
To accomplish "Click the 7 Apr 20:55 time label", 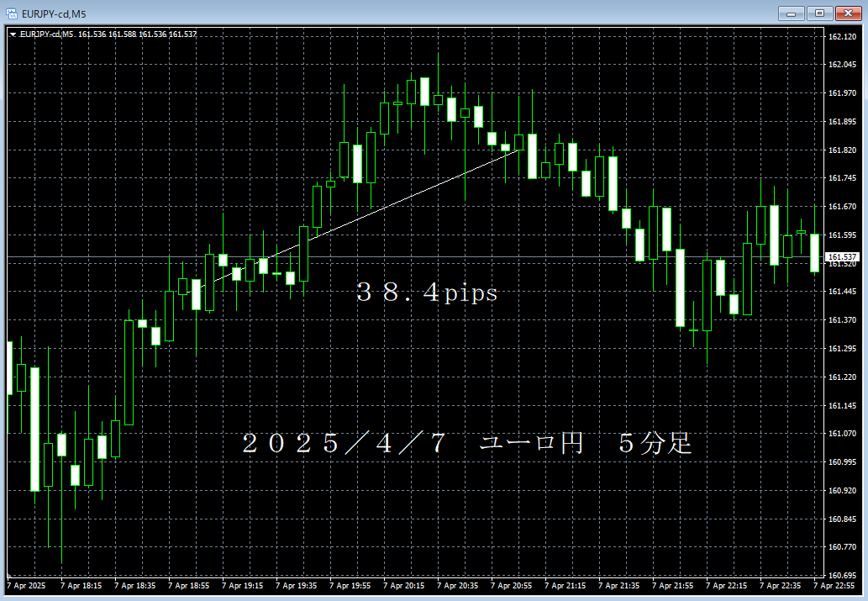I will 511,586.
